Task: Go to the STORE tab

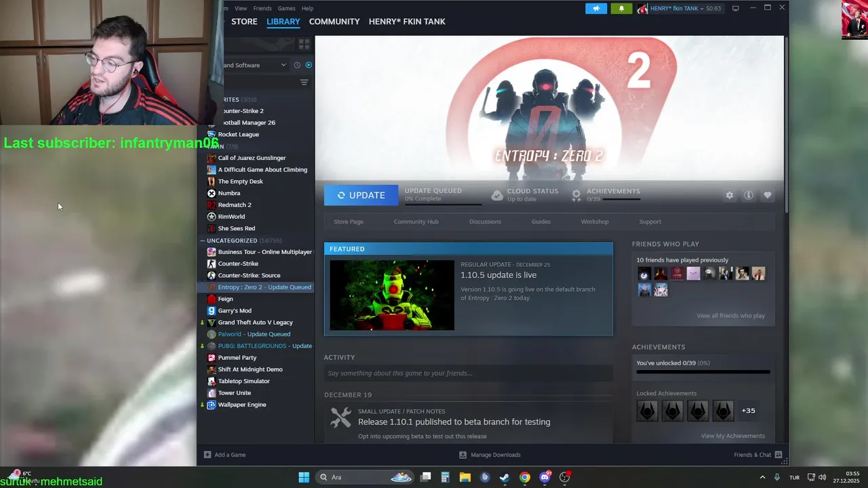Action: point(244,22)
